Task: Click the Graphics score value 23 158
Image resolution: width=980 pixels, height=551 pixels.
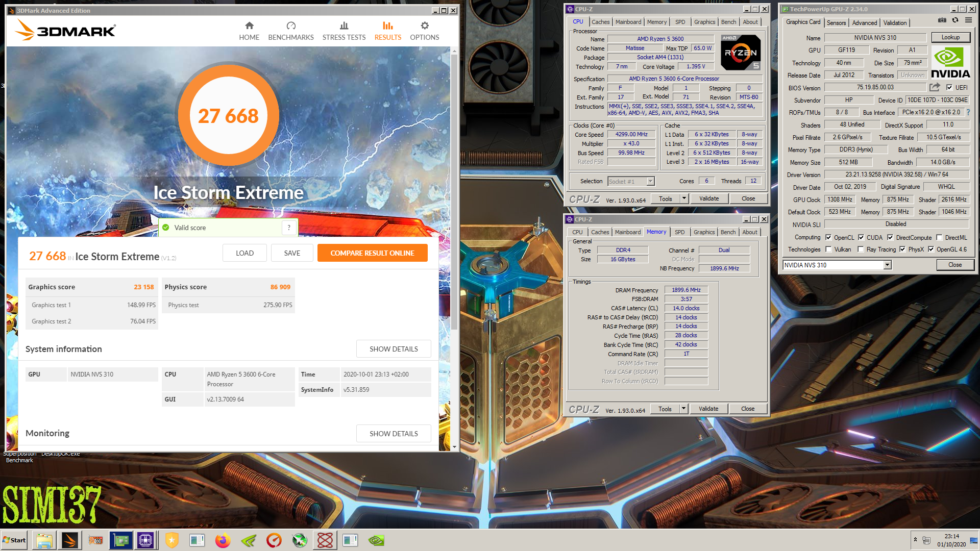Action: [x=143, y=287]
